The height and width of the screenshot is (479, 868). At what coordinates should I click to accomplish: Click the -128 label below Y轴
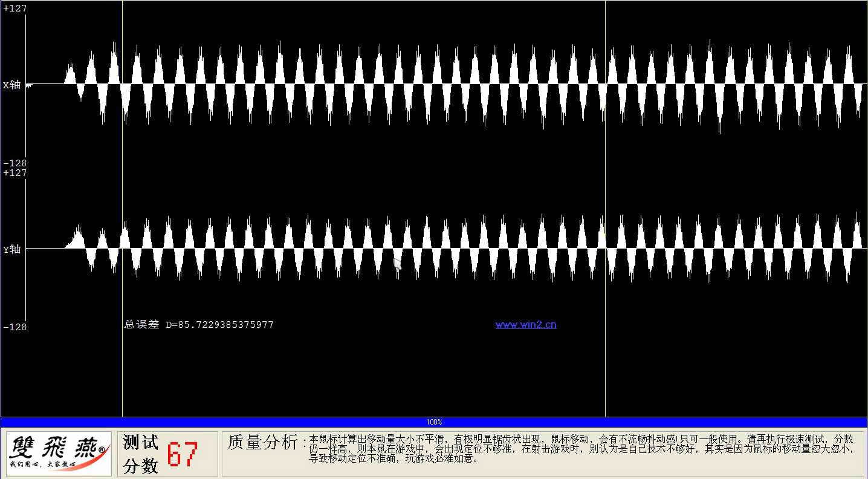point(15,327)
